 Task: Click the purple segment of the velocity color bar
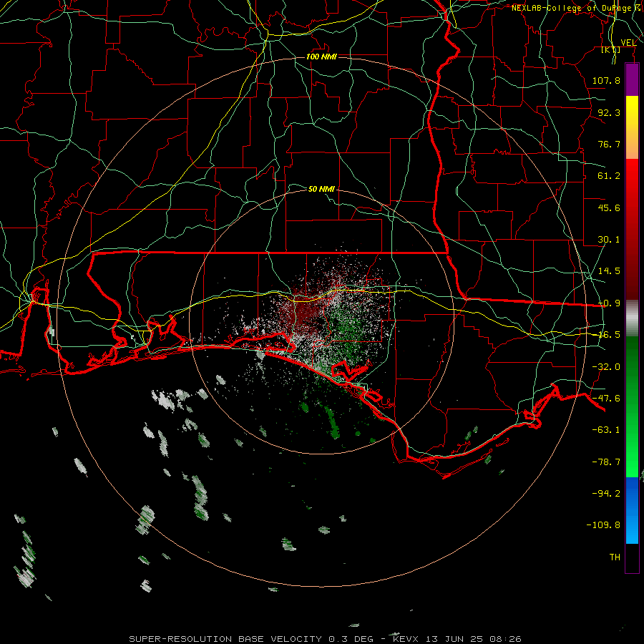[x=632, y=79]
